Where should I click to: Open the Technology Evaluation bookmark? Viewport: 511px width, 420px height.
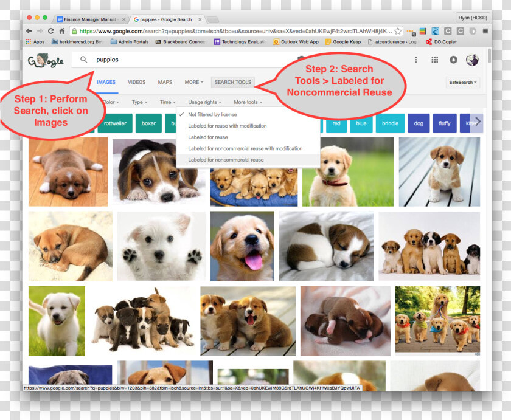(240, 42)
